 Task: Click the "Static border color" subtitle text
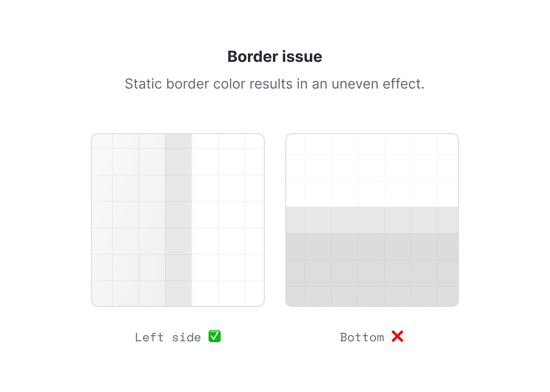point(186,84)
